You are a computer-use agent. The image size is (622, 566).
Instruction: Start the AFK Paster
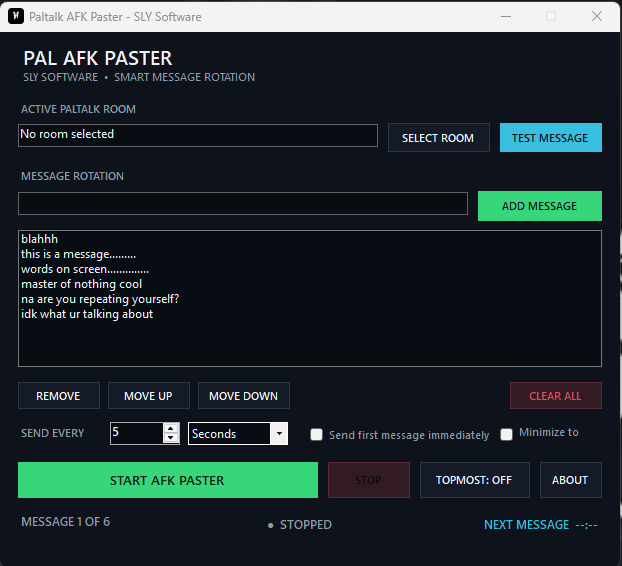tap(168, 480)
